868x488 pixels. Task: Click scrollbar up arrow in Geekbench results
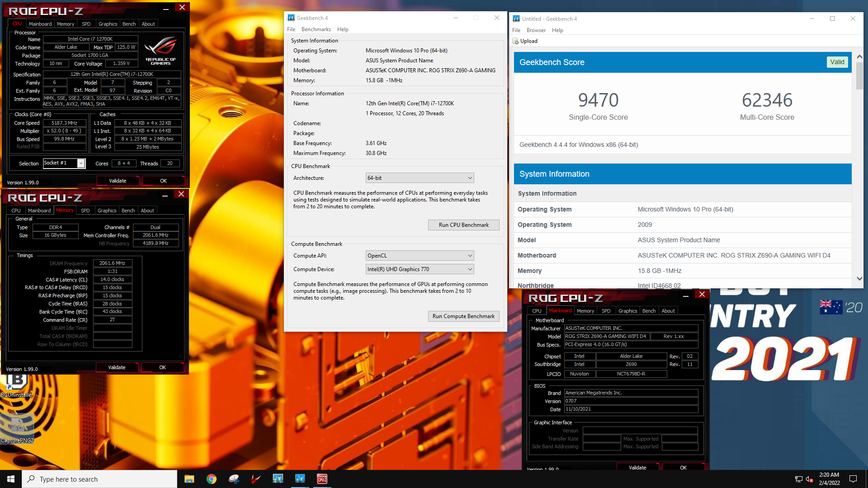pyautogui.click(x=859, y=57)
